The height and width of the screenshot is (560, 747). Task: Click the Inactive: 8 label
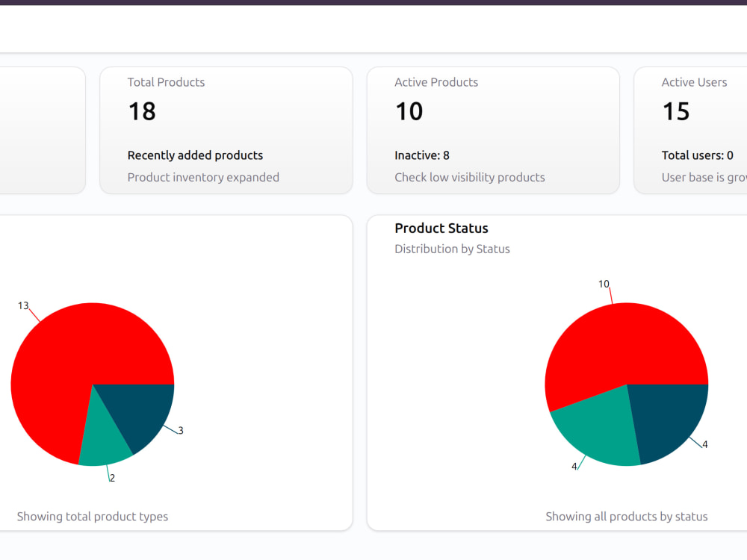click(x=421, y=155)
